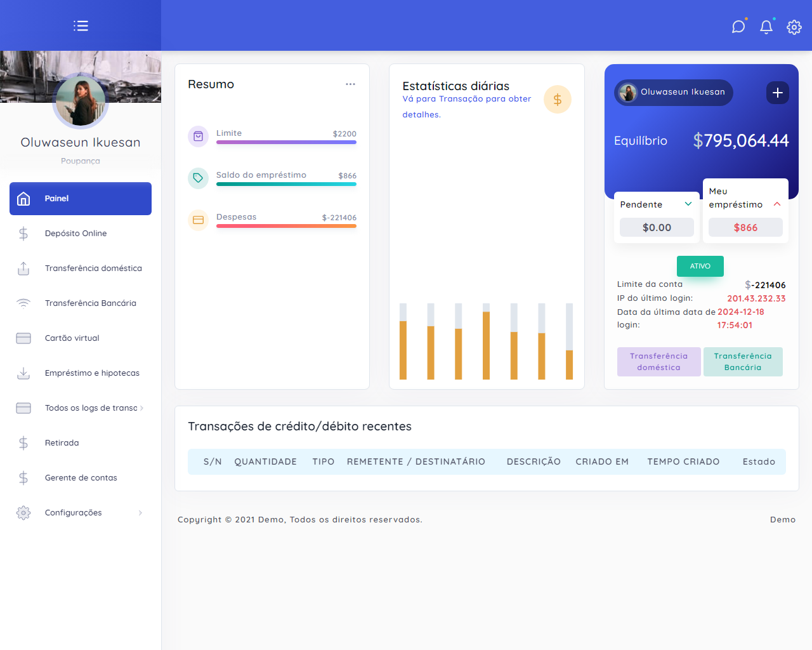Open the Resumo three-dots options menu
812x650 pixels.
(x=350, y=84)
